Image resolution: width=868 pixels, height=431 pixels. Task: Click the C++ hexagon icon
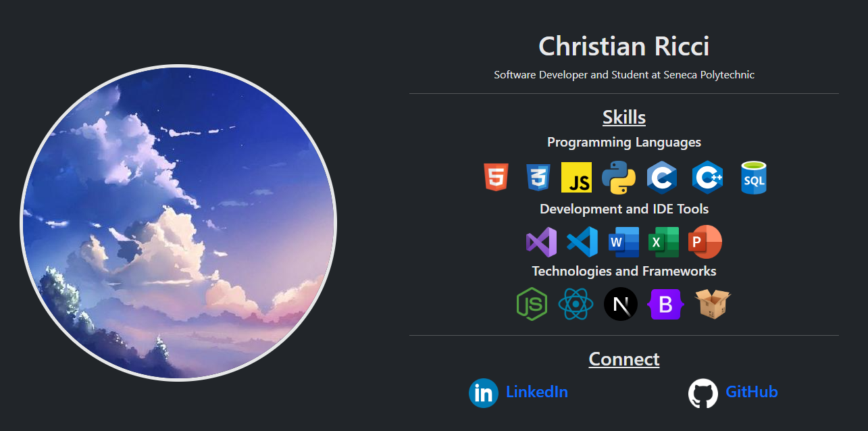tap(708, 178)
